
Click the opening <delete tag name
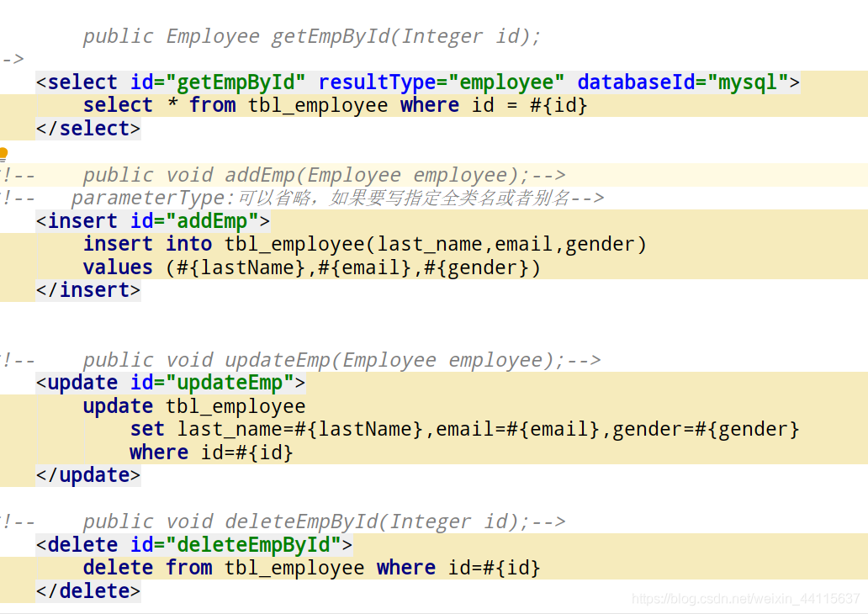[x=83, y=545]
